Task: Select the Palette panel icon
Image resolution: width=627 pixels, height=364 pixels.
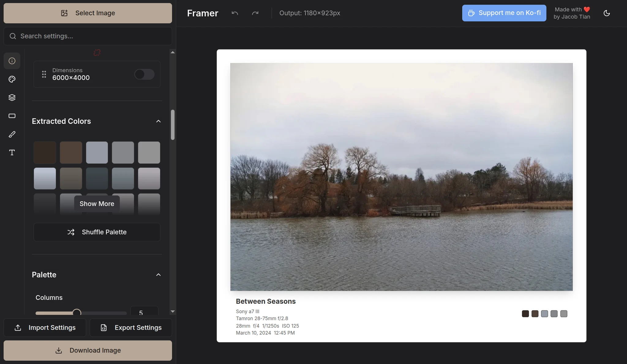Action: (x=12, y=79)
